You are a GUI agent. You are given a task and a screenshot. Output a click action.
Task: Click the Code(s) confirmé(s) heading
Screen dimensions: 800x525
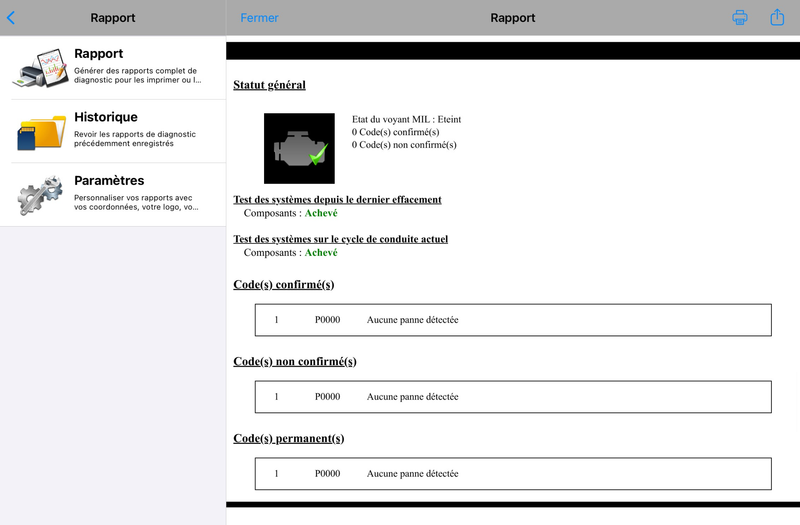[x=283, y=285]
